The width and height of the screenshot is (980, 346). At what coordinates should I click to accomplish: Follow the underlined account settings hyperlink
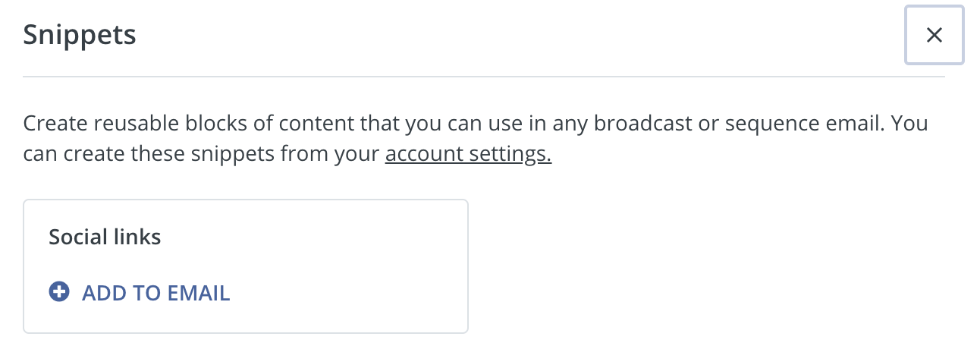click(468, 155)
